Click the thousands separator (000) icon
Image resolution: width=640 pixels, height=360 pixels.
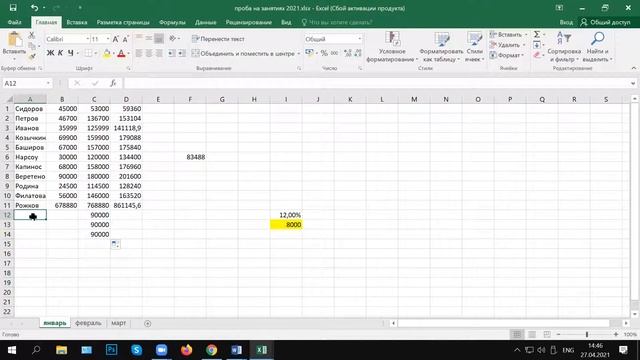click(334, 53)
